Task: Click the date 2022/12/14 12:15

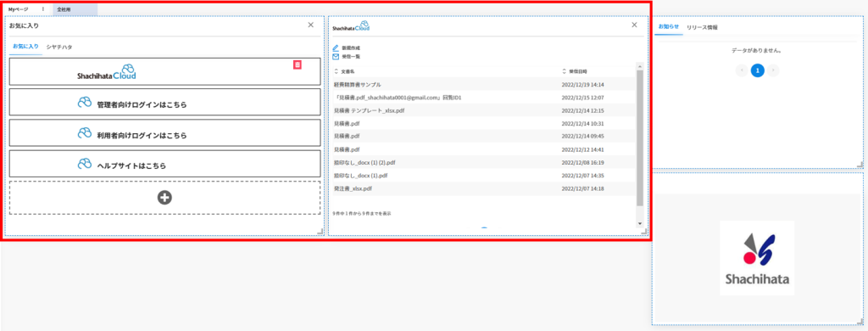Action: click(x=582, y=110)
